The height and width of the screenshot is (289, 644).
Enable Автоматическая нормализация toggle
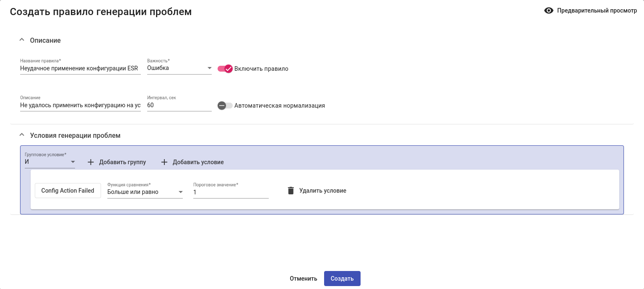[225, 106]
